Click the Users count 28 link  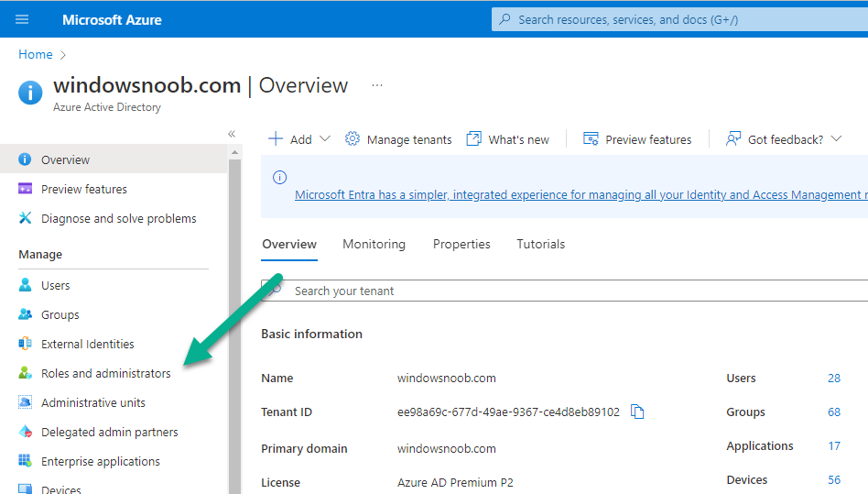[x=834, y=379]
